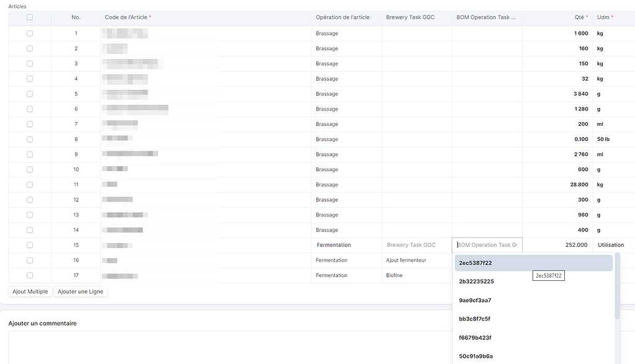Select row 17 using its checkbox
635x364 pixels.
tap(29, 275)
